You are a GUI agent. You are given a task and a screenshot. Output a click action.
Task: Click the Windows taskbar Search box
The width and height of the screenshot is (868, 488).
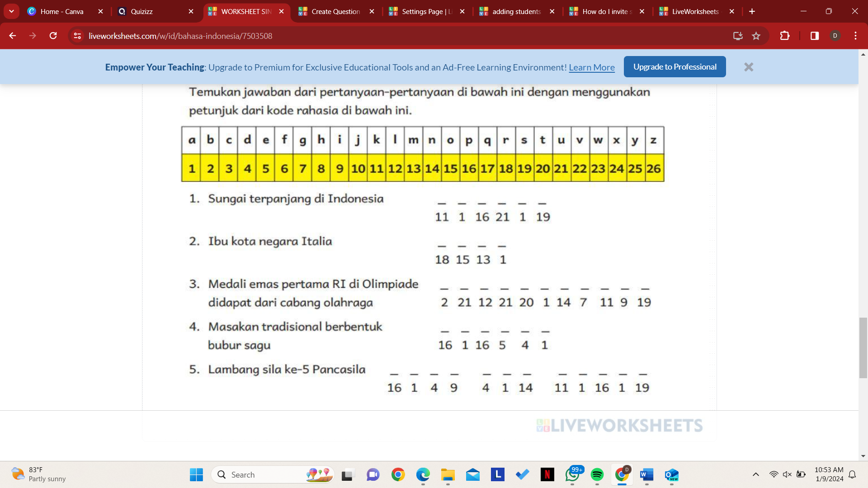click(271, 474)
